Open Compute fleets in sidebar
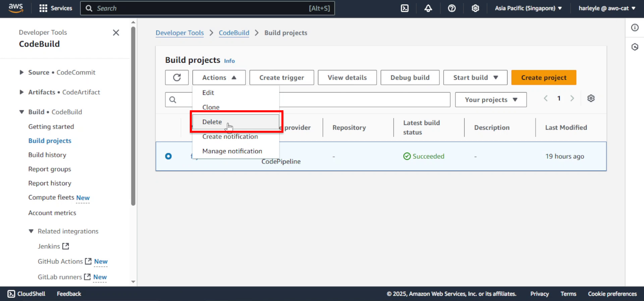This screenshot has height=301, width=644. [x=51, y=197]
